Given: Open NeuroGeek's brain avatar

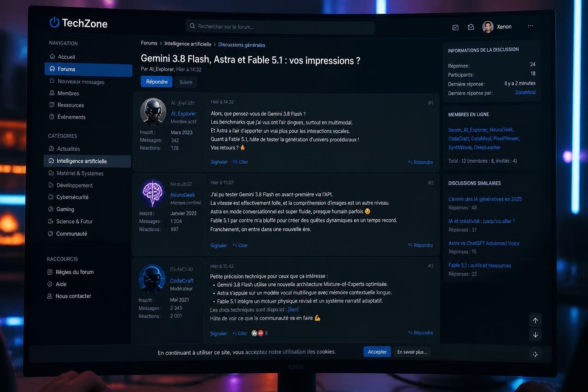Looking at the screenshot, I should point(152,193).
